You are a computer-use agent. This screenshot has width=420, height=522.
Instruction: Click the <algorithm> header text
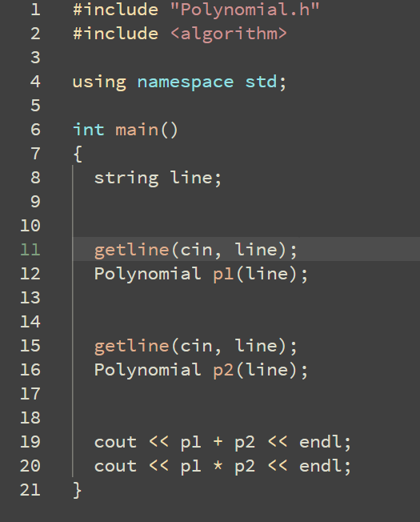click(x=229, y=34)
